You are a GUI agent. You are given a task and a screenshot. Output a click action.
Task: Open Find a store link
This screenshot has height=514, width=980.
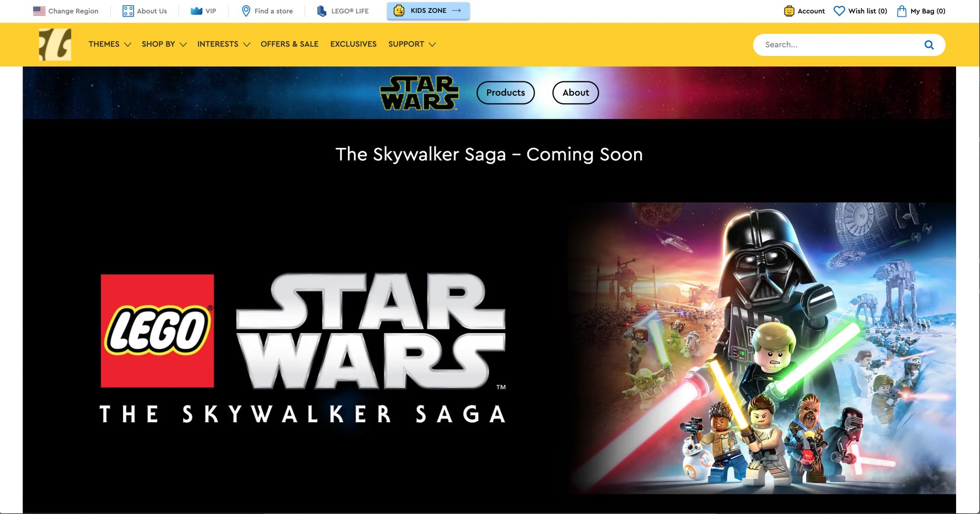tap(274, 11)
